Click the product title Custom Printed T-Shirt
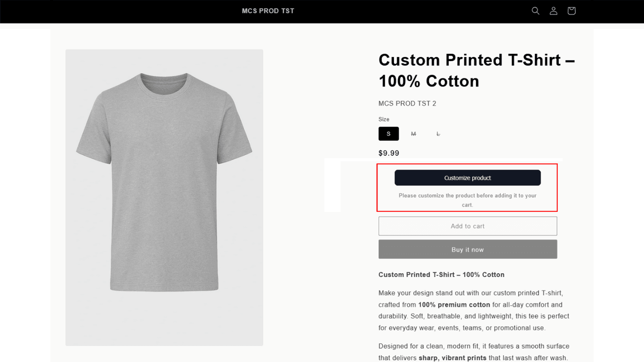 pos(476,70)
